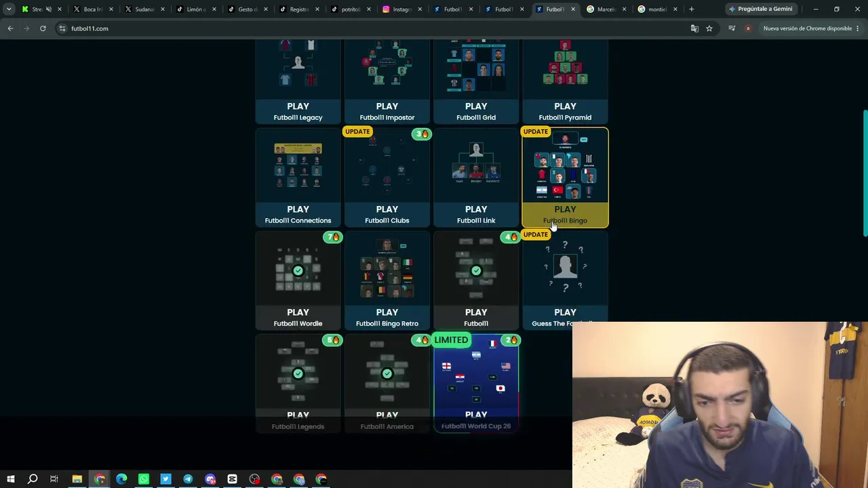The image size is (868, 488).
Task: Open Microsoft Edge from the taskbar
Action: [121, 479]
